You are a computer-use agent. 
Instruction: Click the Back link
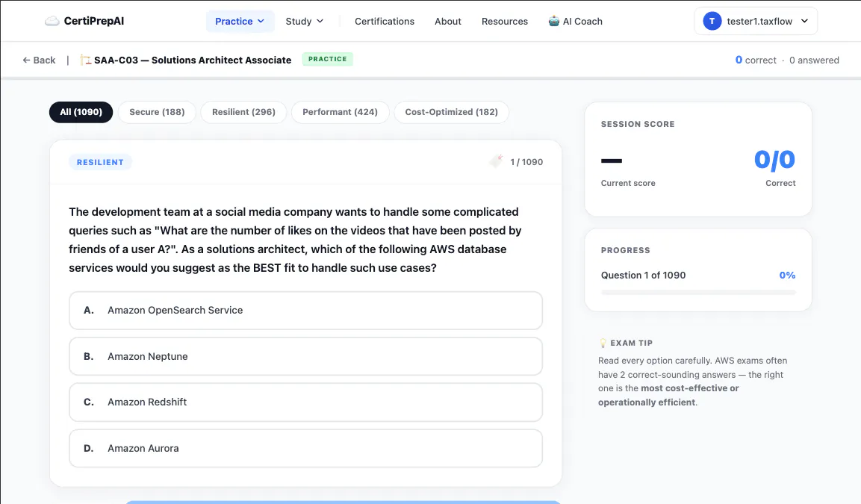pos(39,60)
